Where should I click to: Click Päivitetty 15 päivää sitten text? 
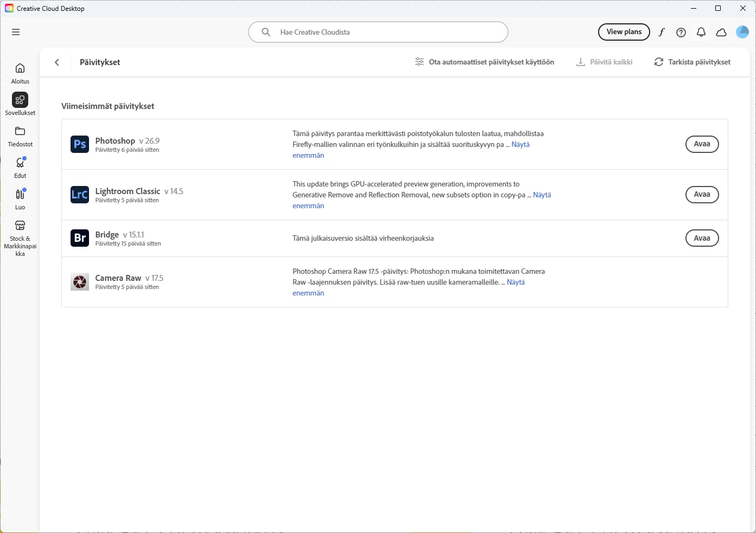(x=128, y=244)
